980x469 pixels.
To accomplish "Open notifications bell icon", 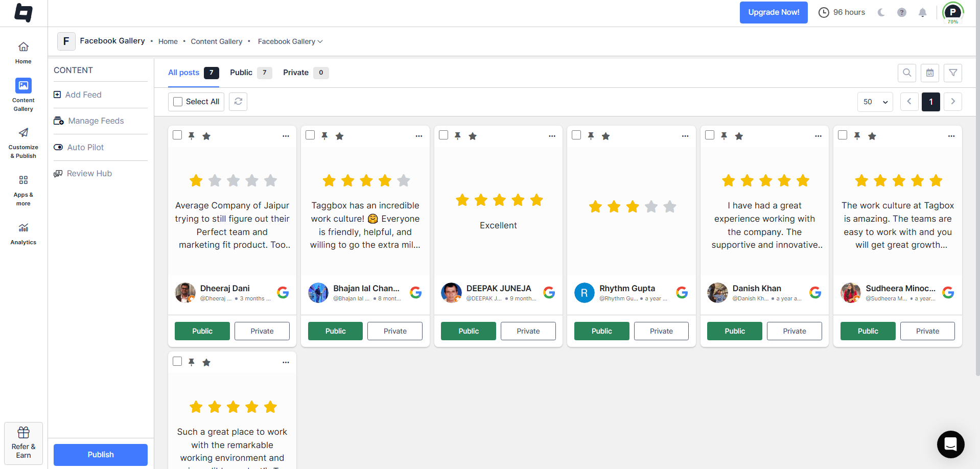I will 922,12.
